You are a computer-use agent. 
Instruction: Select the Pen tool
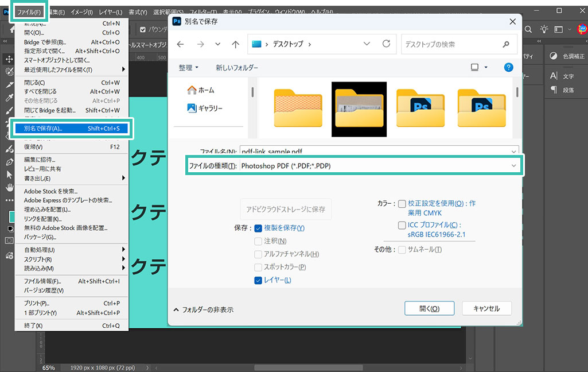click(x=9, y=162)
